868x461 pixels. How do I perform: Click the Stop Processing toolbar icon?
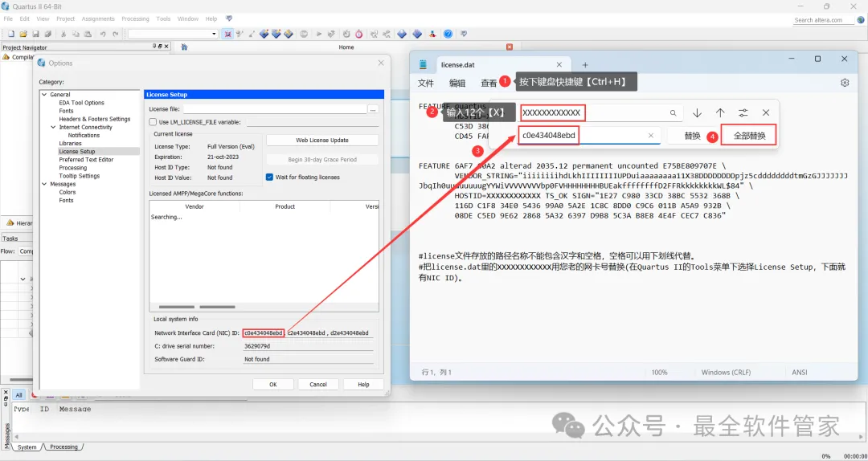point(304,34)
